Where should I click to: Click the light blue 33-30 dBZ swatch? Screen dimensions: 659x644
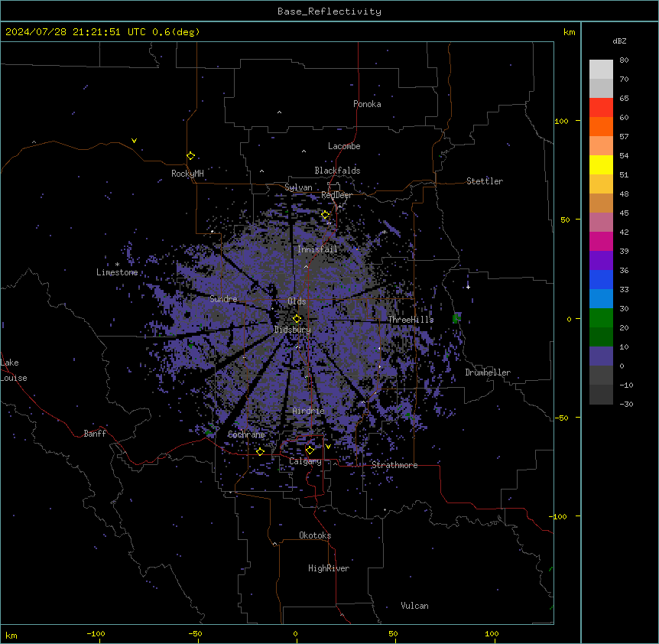point(601,299)
